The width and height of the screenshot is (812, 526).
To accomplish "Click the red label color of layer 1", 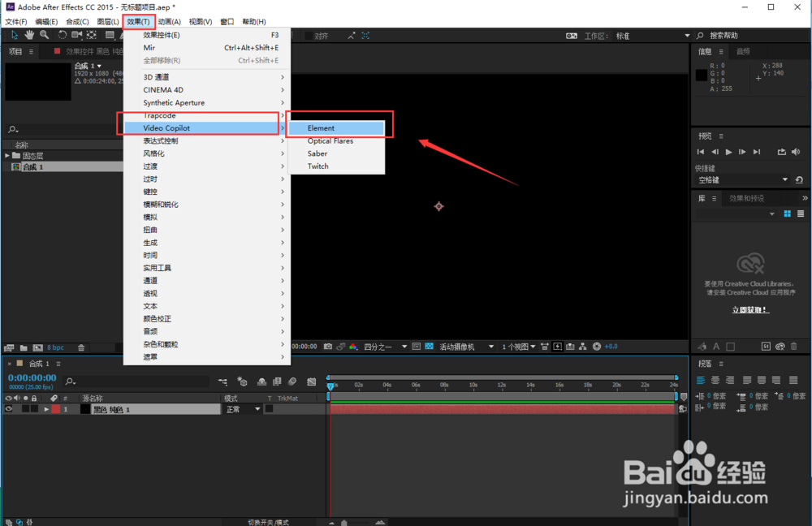I will click(56, 409).
